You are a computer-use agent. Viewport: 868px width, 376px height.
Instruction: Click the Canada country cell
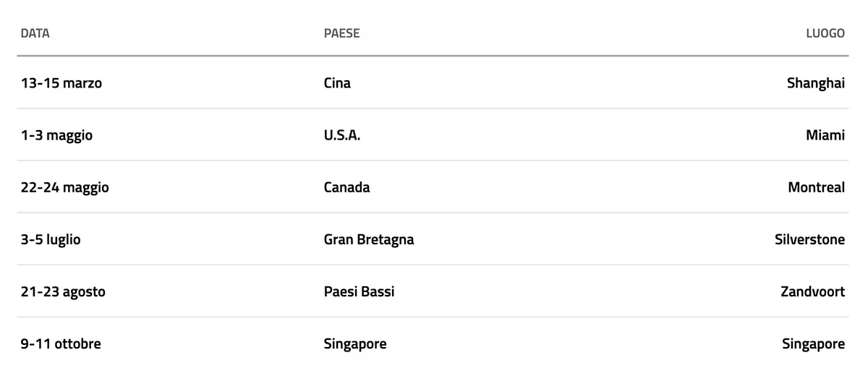[346, 187]
